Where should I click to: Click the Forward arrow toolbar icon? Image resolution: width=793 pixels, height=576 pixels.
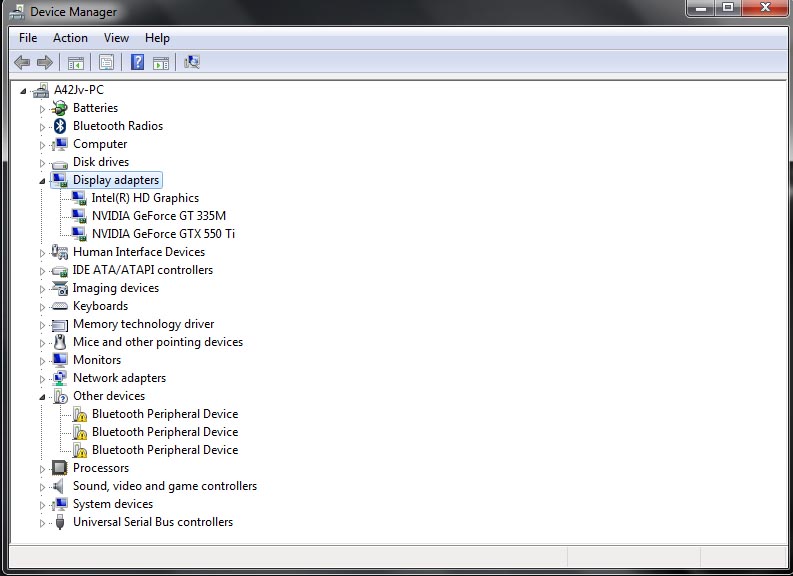45,62
